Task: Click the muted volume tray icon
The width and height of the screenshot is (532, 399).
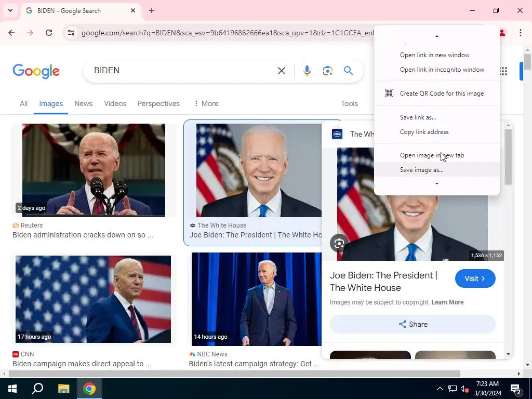Action: pyautogui.click(x=464, y=389)
